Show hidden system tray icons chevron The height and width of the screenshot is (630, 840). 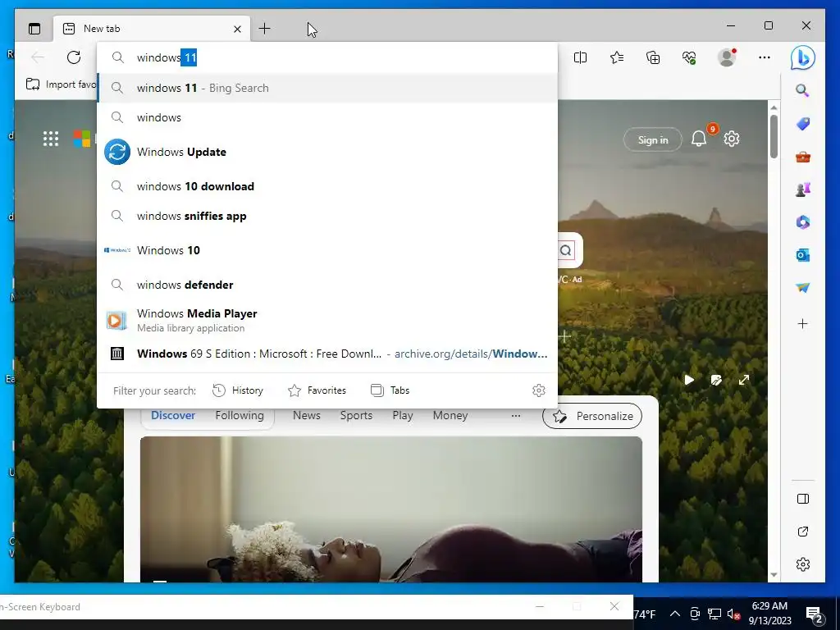(675, 614)
